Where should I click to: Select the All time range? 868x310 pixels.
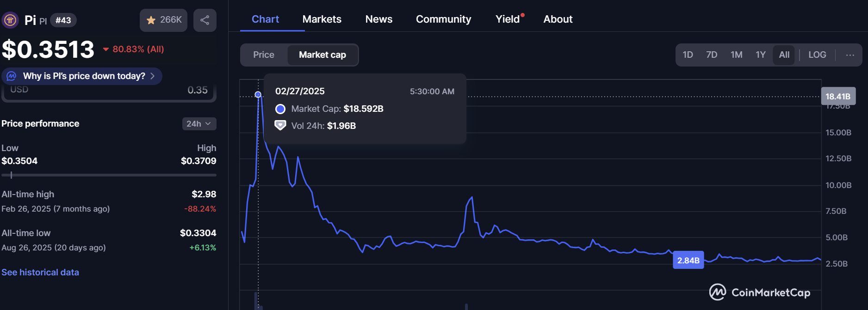pos(784,55)
